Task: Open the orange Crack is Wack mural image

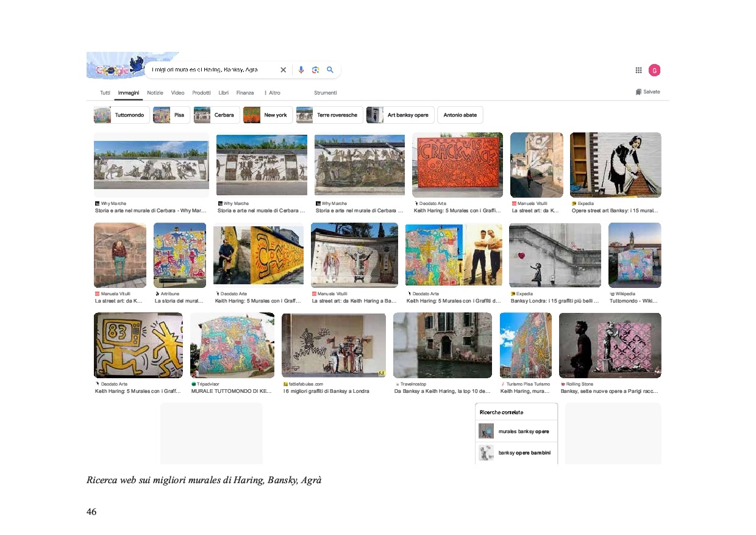Action: click(457, 165)
